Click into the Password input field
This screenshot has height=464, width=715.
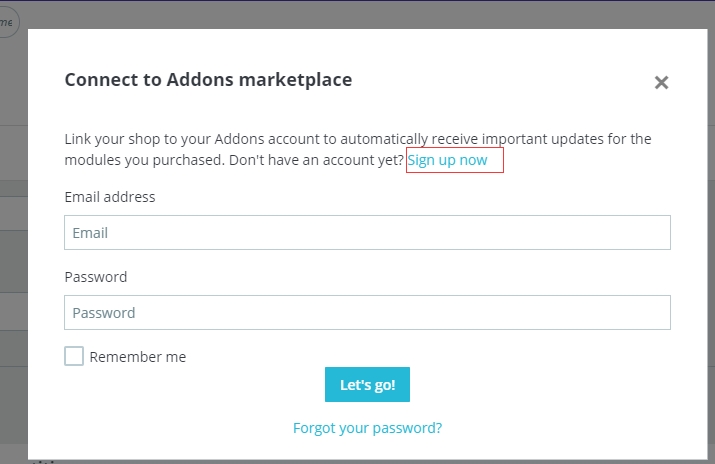(367, 313)
